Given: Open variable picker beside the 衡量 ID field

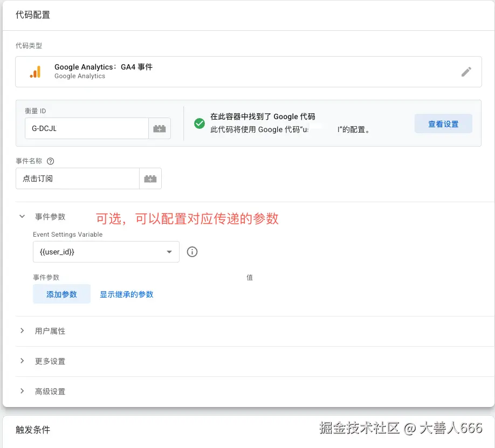Looking at the screenshot, I should click(160, 128).
